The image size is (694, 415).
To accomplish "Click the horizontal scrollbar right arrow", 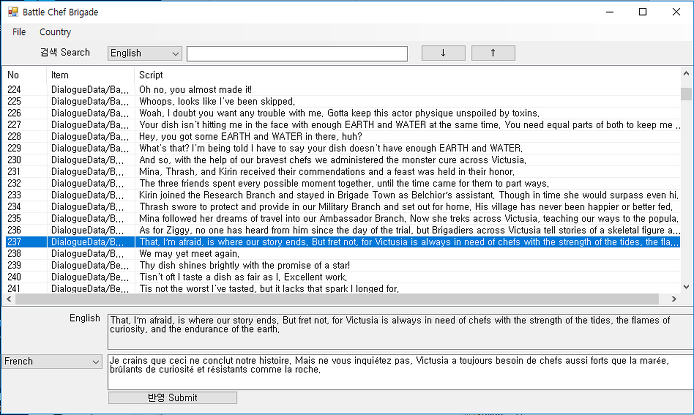I will tap(674, 299).
